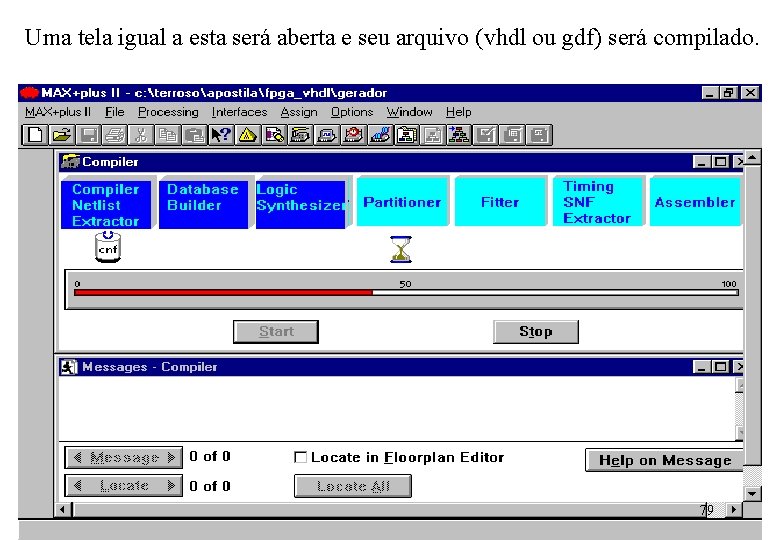Click the Save and Check toolbar icon
The height and width of the screenshot is (540, 780).
[x=486, y=135]
